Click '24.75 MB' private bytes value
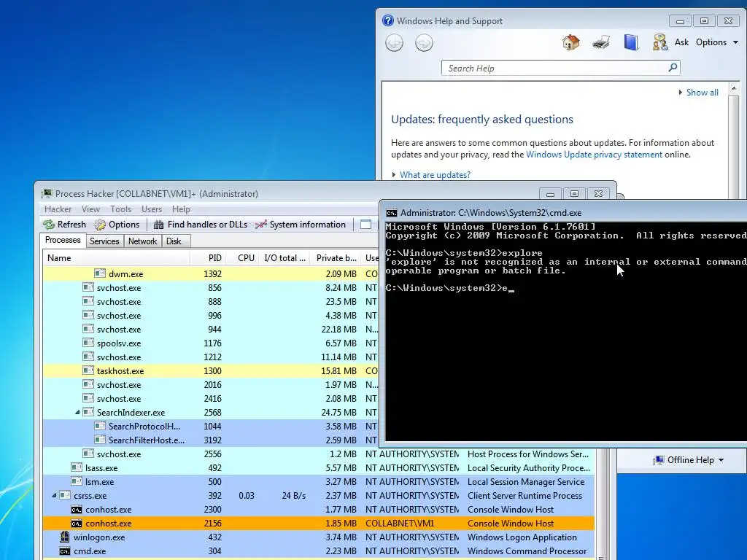 tap(338, 413)
